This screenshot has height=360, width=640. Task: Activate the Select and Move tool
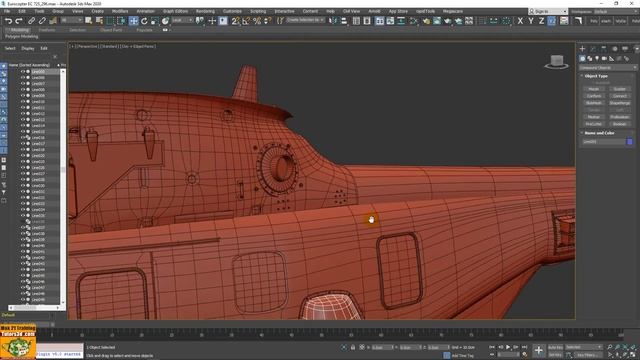(133, 21)
